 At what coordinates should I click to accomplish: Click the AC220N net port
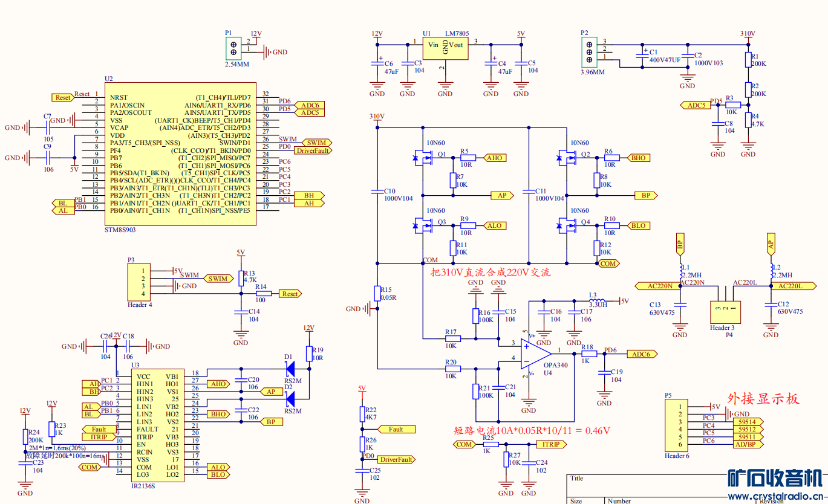point(657,286)
